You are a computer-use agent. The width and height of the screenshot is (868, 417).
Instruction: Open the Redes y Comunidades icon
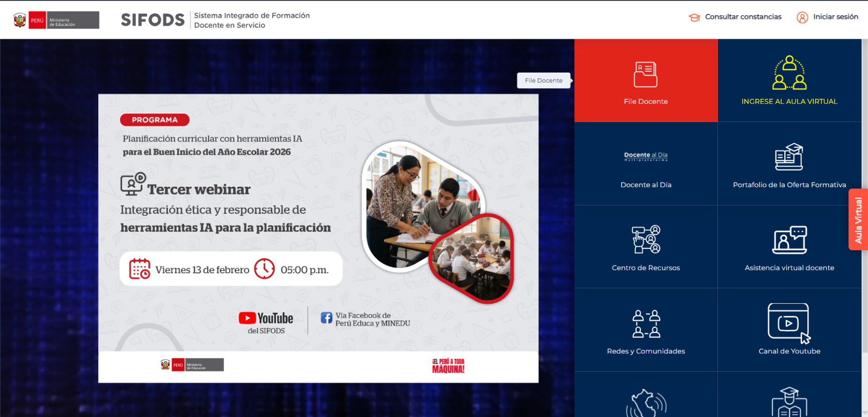pos(646,323)
